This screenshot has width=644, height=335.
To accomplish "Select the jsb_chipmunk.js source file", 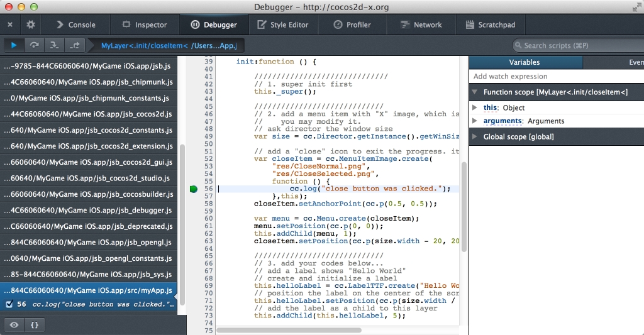I will [x=88, y=82].
